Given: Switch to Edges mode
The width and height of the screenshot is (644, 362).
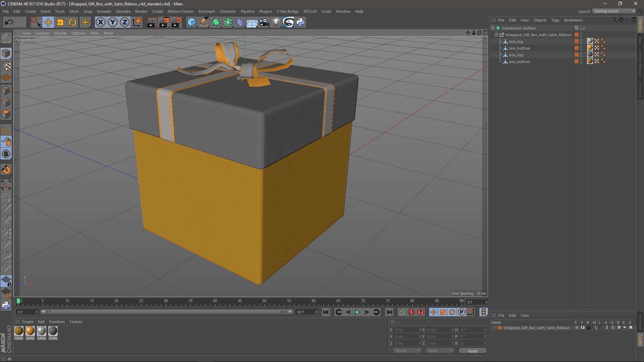Looking at the screenshot, I should [6, 102].
